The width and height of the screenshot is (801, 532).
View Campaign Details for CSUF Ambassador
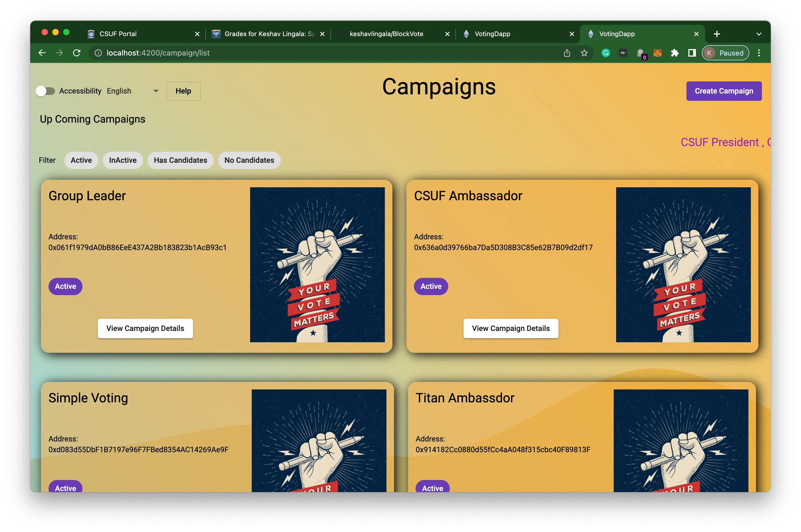[510, 328]
